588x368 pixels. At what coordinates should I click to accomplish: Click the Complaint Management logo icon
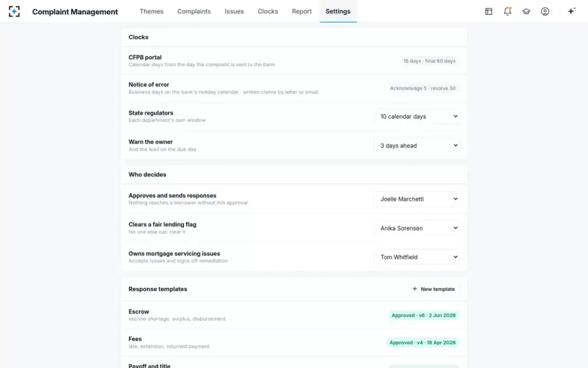point(14,11)
